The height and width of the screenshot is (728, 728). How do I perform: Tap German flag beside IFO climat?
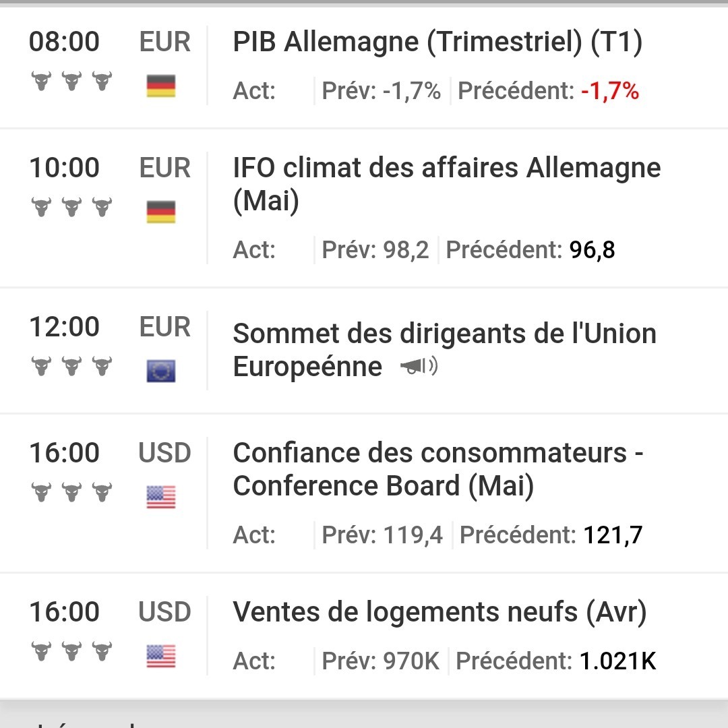click(x=161, y=212)
